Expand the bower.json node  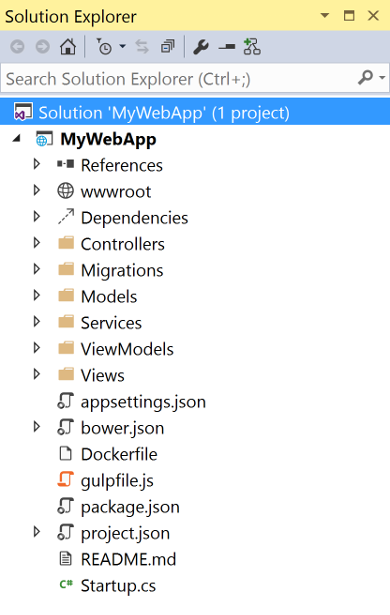click(37, 427)
